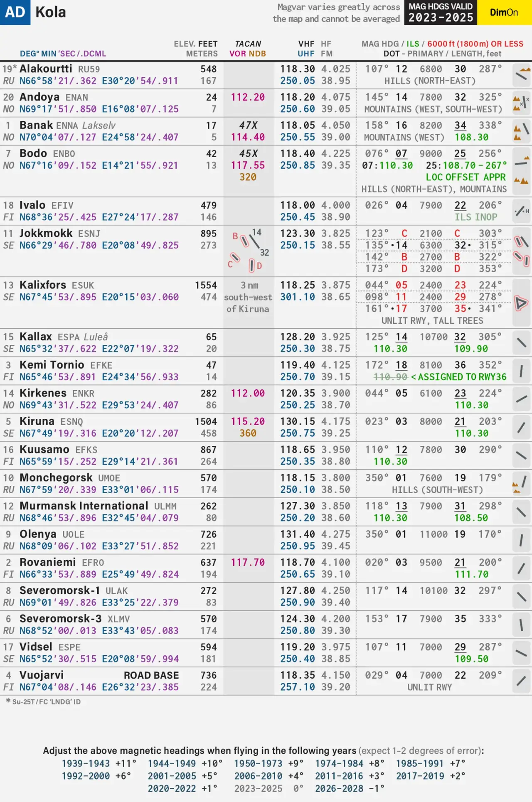This screenshot has width=532, height=802.
Task: Toggle the DimOn dimming button
Action: pos(504,12)
